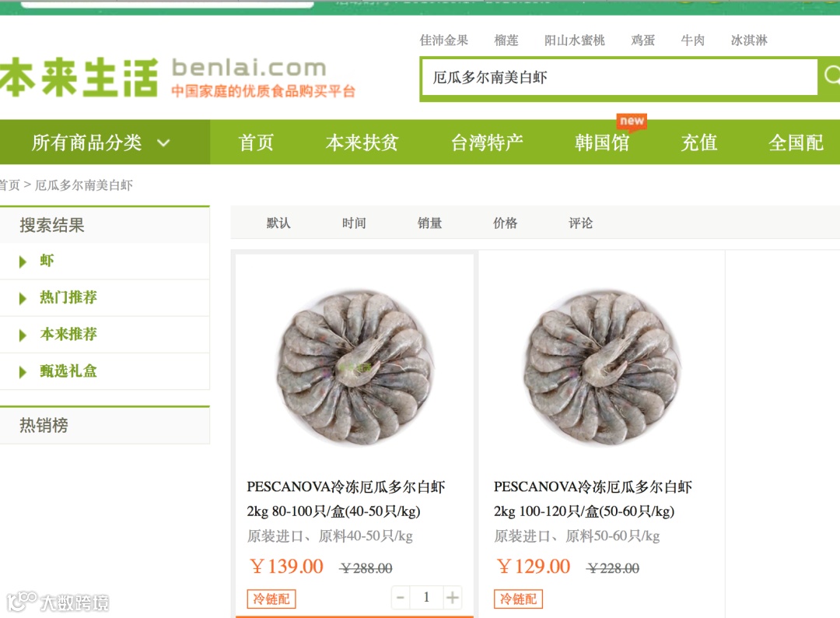Click the search magnifier icon
Image resolution: width=840 pixels, height=618 pixels.
pyautogui.click(x=831, y=76)
